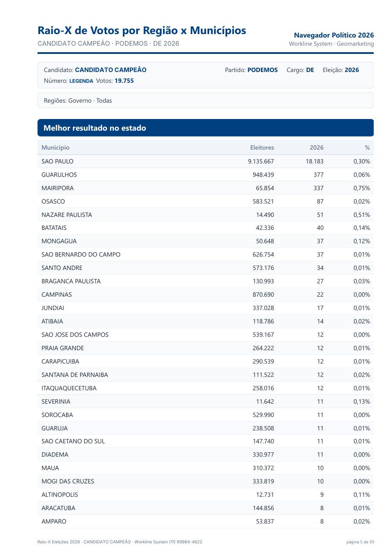
Task: Click the vote count "377" for Guarulhos
Action: pyautogui.click(x=318, y=175)
